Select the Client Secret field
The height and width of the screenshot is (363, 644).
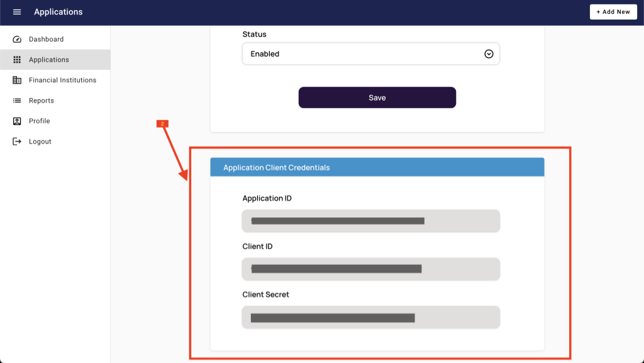click(x=370, y=317)
